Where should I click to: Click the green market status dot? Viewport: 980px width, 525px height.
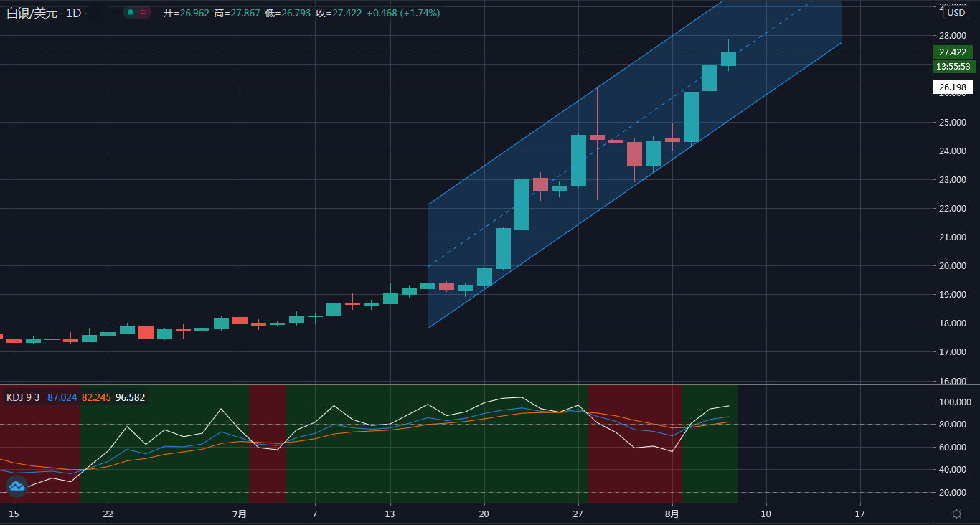click(130, 12)
